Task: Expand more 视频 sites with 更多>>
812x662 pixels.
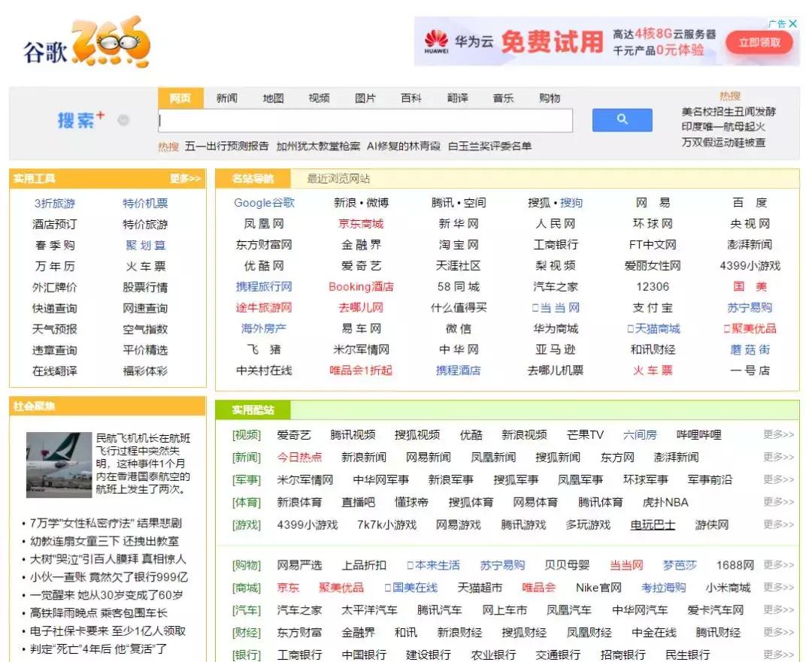Action: coord(776,434)
